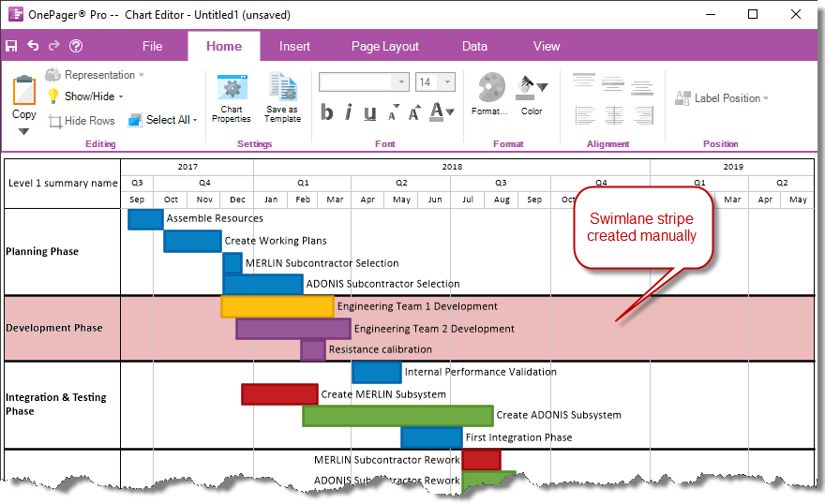Click the 2018 year header

[x=452, y=167]
